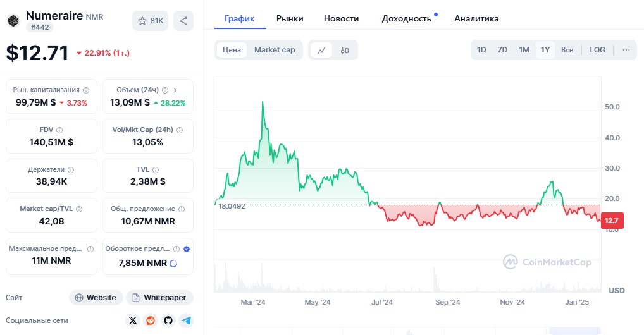Click the share icon button
Image resolution: width=644 pixels, height=335 pixels.
[183, 21]
